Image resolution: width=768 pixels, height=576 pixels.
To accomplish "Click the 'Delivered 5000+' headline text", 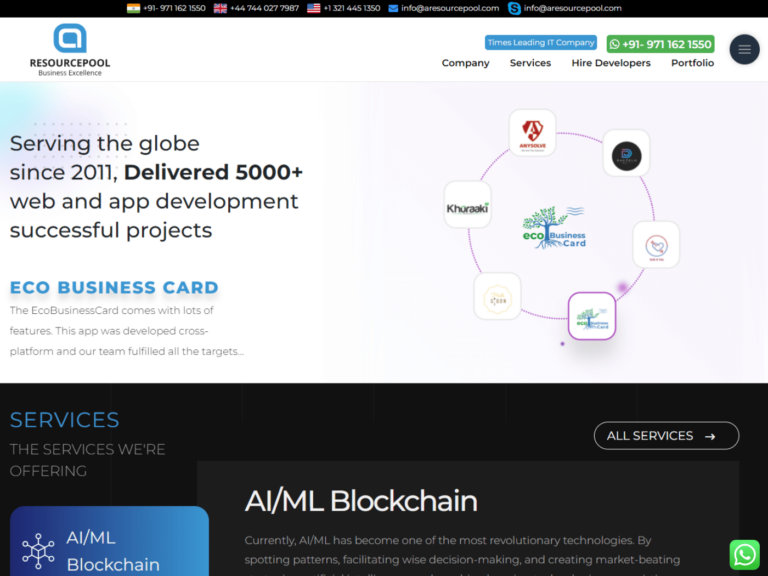I will [213, 172].
